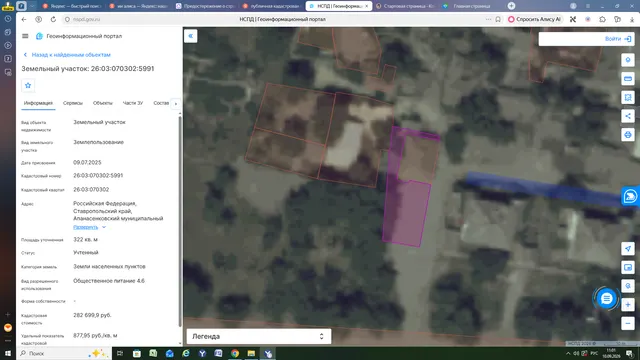This screenshot has width=640, height=360.
Task: Expand the full address with the chevron
Action: (104, 227)
